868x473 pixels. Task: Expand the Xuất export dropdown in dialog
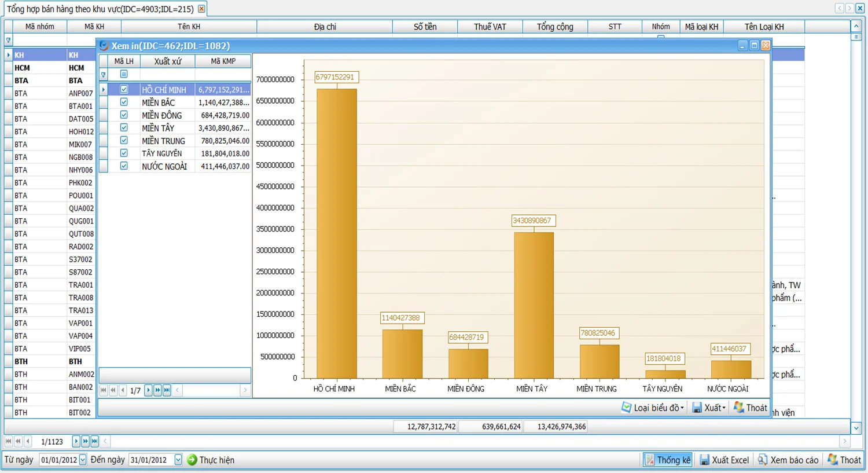(709, 408)
